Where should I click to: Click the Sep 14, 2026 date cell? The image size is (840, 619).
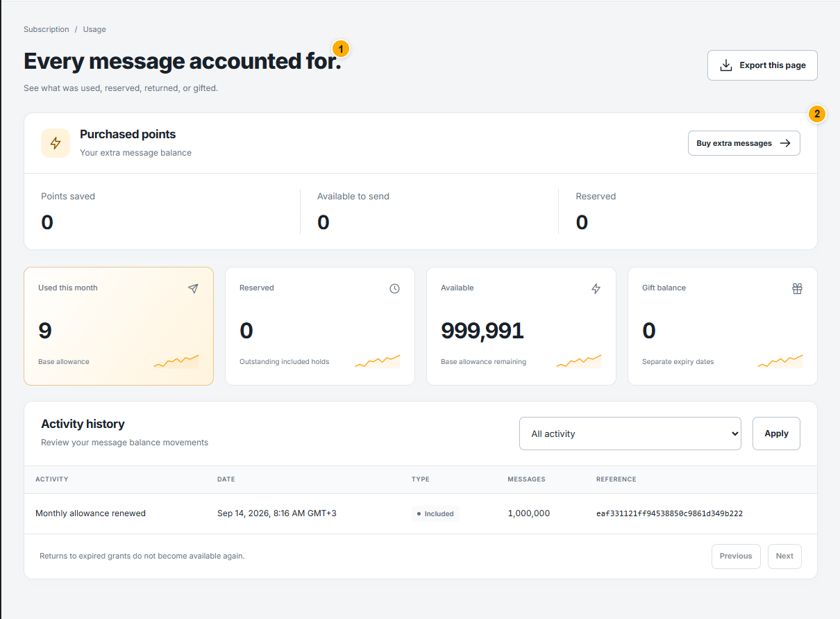point(277,513)
